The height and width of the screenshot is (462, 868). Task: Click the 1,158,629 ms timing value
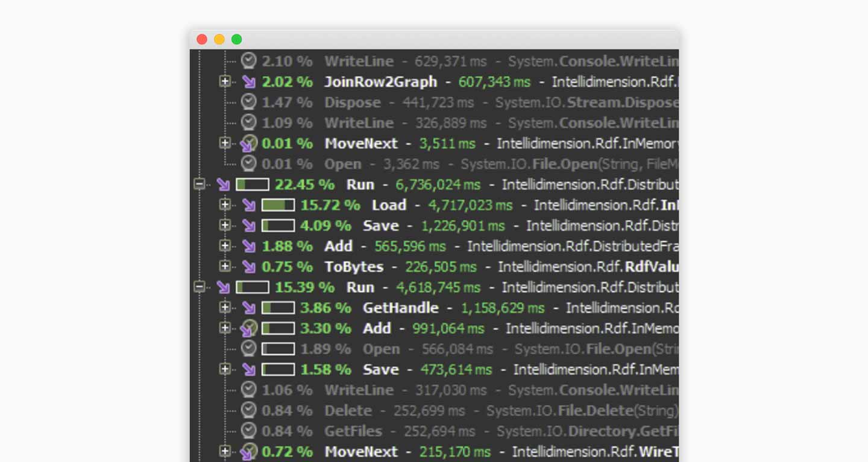click(x=503, y=308)
